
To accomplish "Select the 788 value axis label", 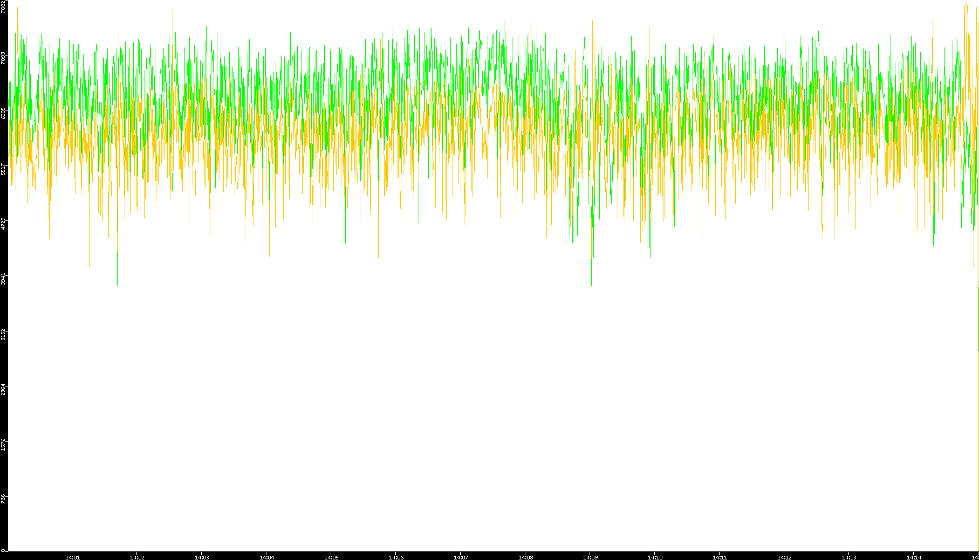I will (3, 498).
